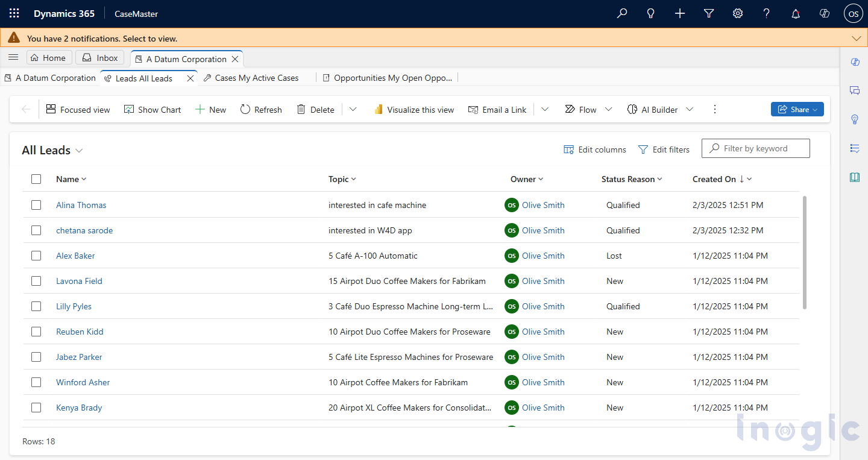Click Visualize this view

[x=414, y=109]
